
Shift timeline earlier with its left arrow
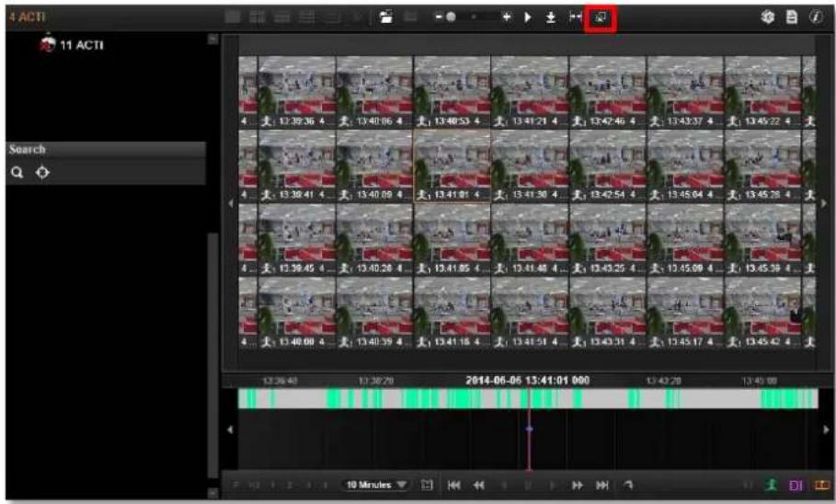click(x=230, y=430)
